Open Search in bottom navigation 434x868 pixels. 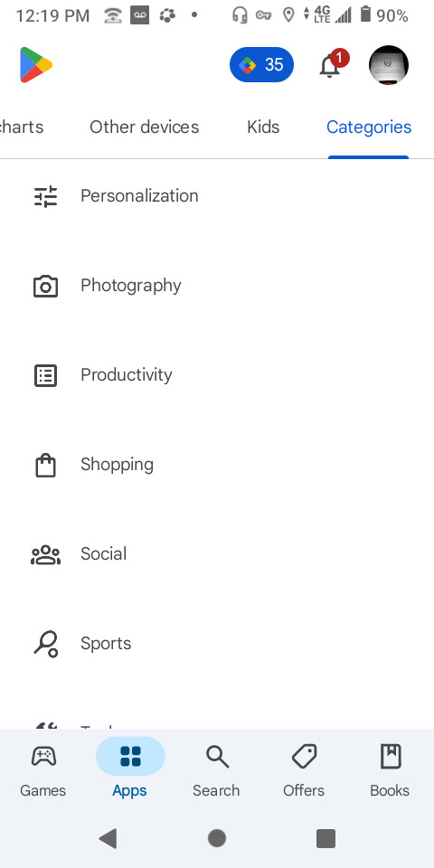click(x=216, y=770)
